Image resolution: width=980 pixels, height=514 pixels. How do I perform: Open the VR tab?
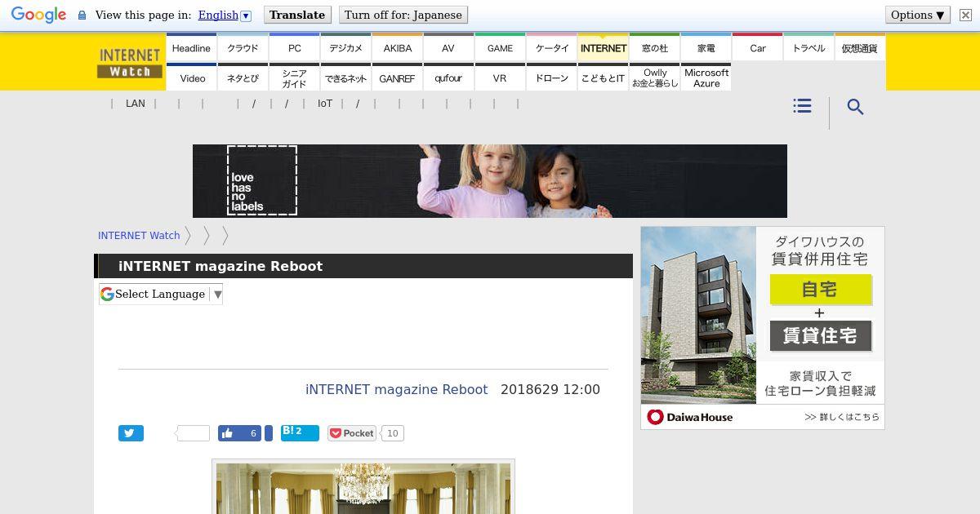(x=500, y=78)
